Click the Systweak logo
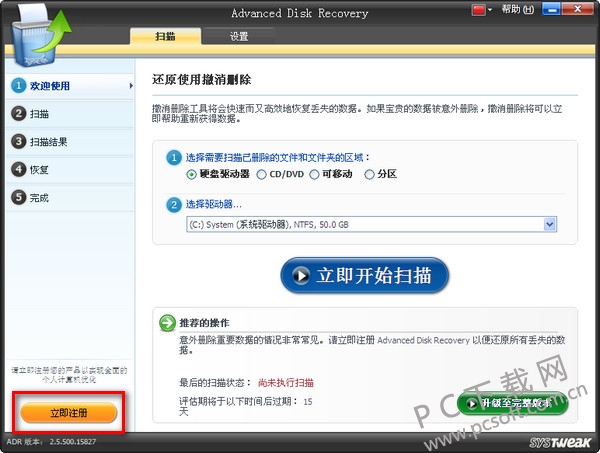The height and width of the screenshot is (453, 600). point(560,443)
